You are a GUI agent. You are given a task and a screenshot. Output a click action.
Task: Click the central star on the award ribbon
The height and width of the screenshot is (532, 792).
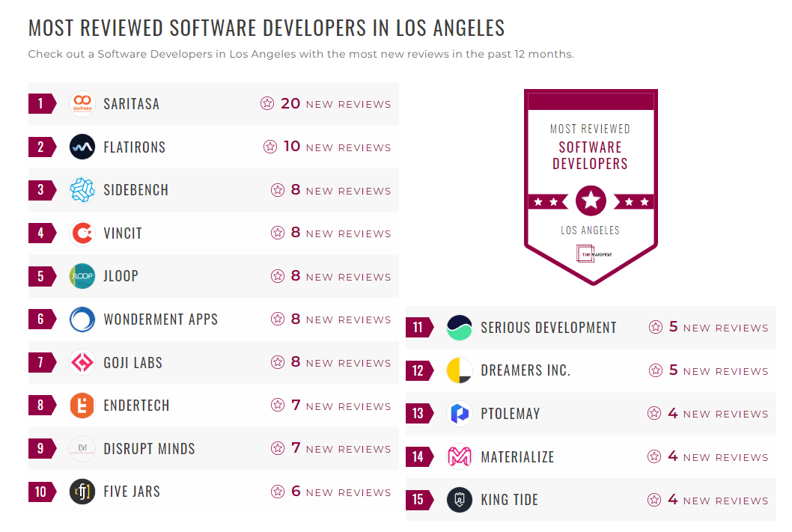591,200
